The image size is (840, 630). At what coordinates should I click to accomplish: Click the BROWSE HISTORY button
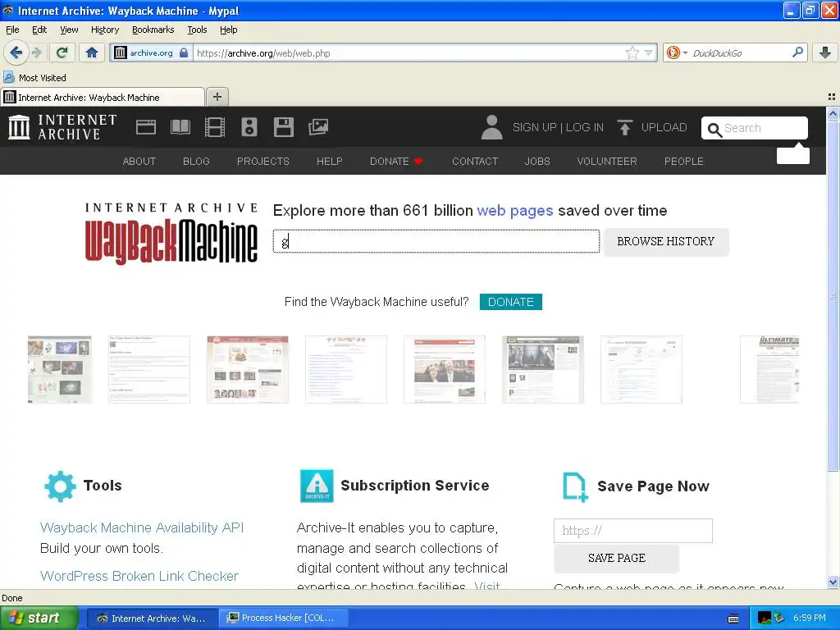(x=666, y=242)
